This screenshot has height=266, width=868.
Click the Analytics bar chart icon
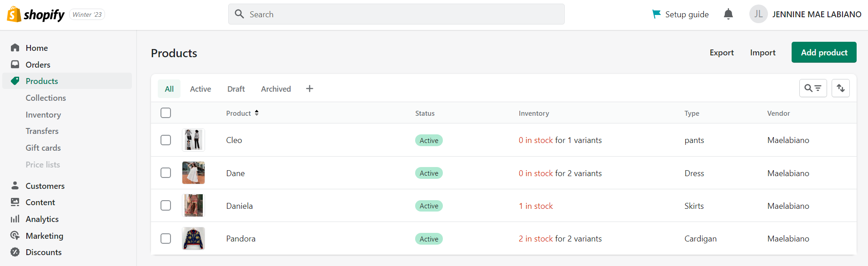pyautogui.click(x=15, y=219)
